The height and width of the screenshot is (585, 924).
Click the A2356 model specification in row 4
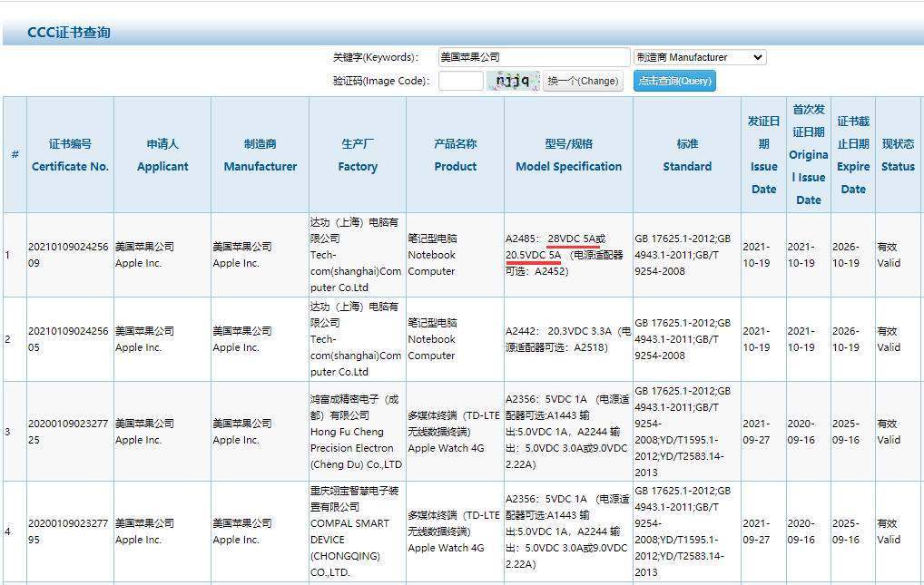tap(567, 531)
